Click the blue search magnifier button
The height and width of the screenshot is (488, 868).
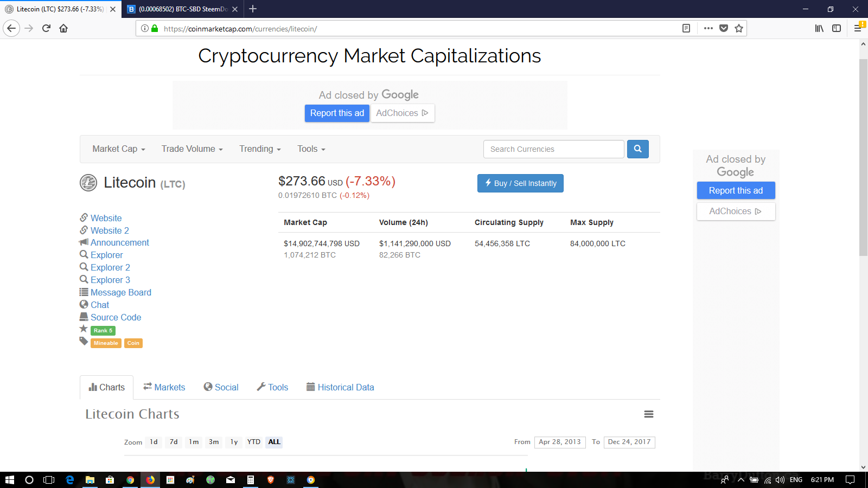click(x=638, y=149)
